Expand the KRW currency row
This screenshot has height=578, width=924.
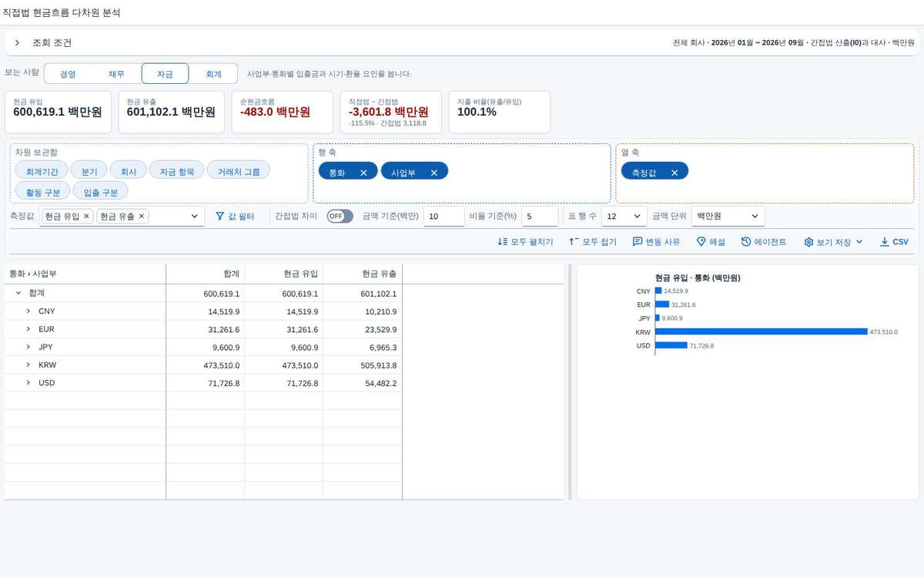point(28,365)
